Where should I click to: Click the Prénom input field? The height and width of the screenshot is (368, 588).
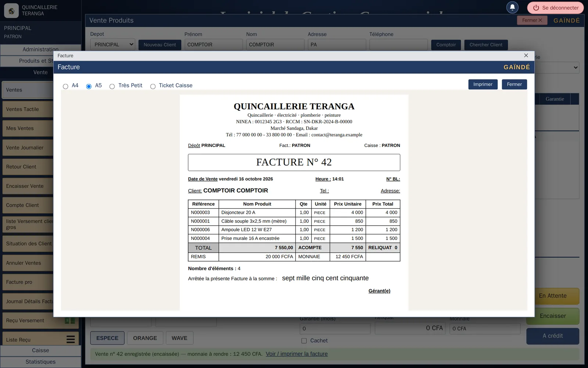tap(214, 45)
